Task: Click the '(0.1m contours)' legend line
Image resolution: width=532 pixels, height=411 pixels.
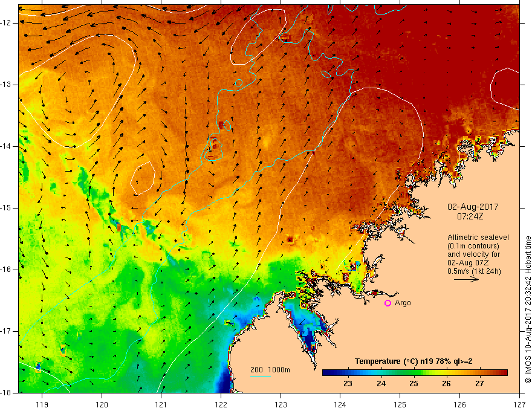Action: coord(473,246)
